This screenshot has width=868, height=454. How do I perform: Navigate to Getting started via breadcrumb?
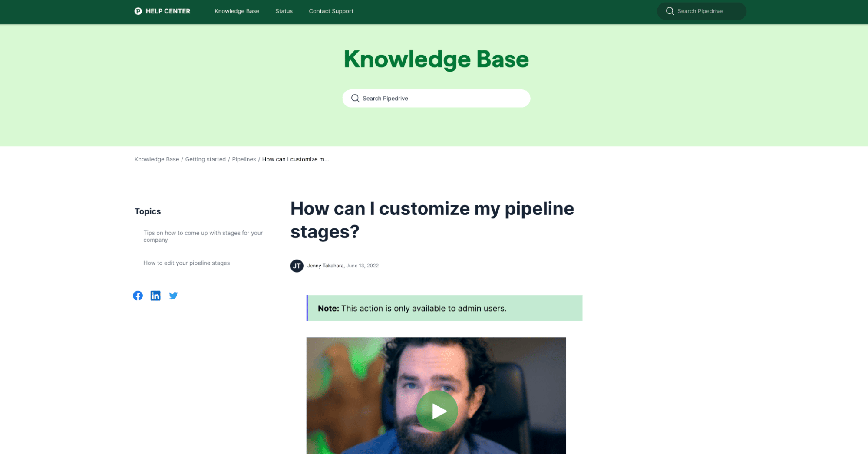[205, 159]
